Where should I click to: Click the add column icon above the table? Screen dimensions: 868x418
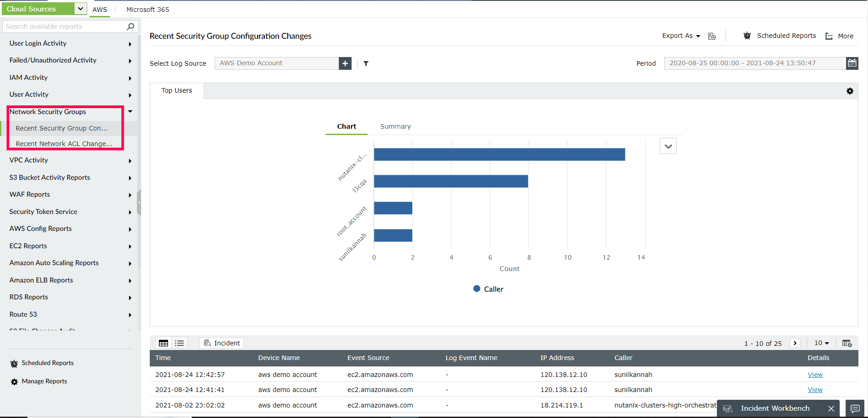point(847,343)
